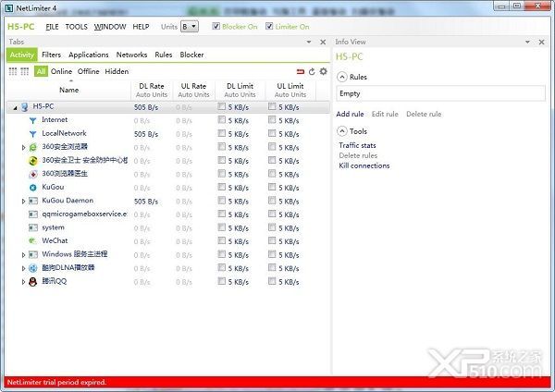Enable DL Limit checkbox for Internet row
This screenshot has width=555, height=392.
coord(222,120)
